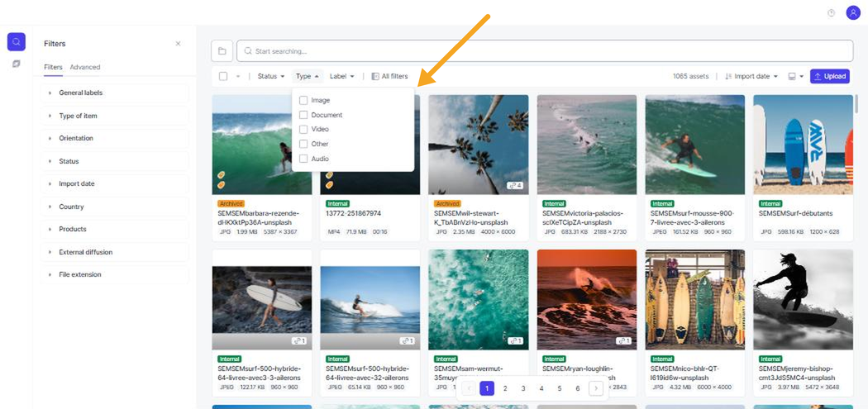Click the next page arrow
The height and width of the screenshot is (409, 868).
(596, 388)
